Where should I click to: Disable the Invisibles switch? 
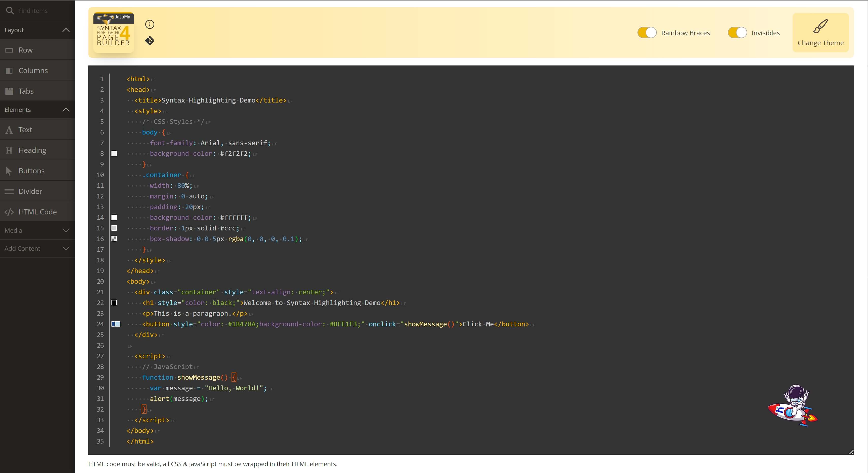737,33
